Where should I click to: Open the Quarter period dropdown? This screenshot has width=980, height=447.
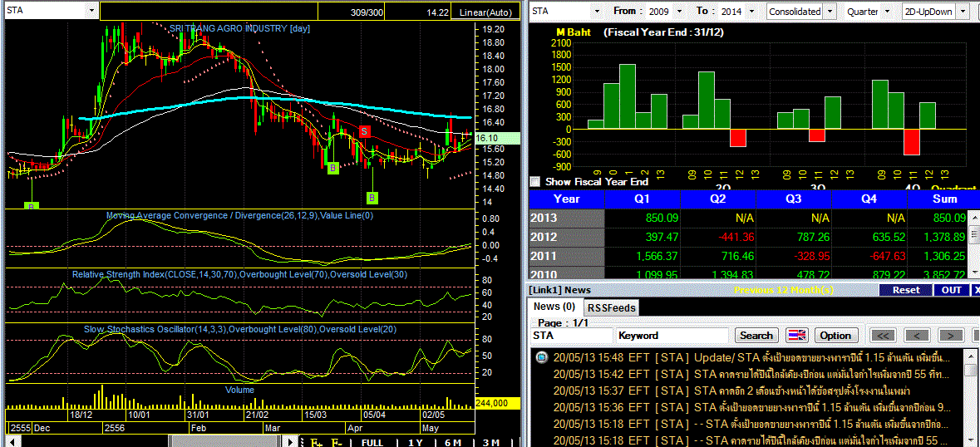click(x=889, y=12)
